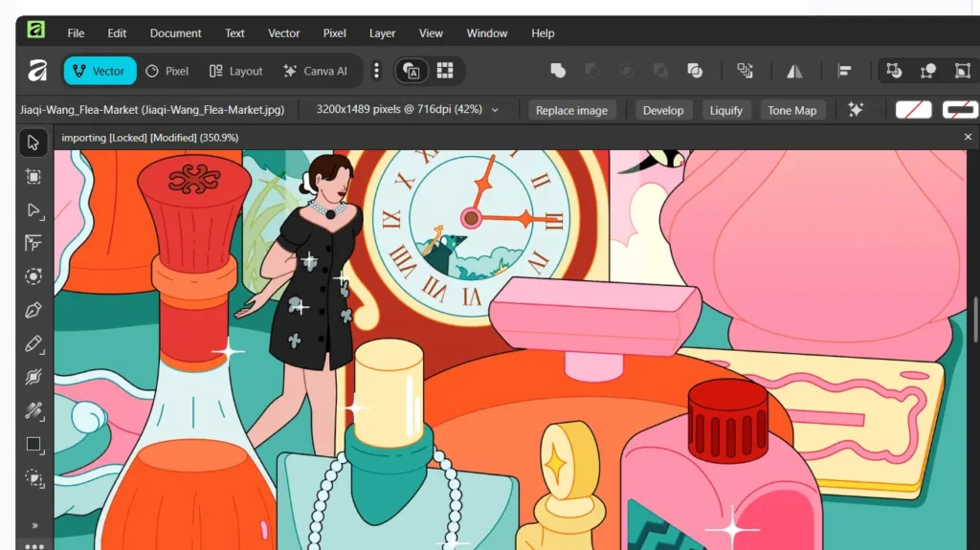Open the vertical three-dot studio menu

[376, 71]
